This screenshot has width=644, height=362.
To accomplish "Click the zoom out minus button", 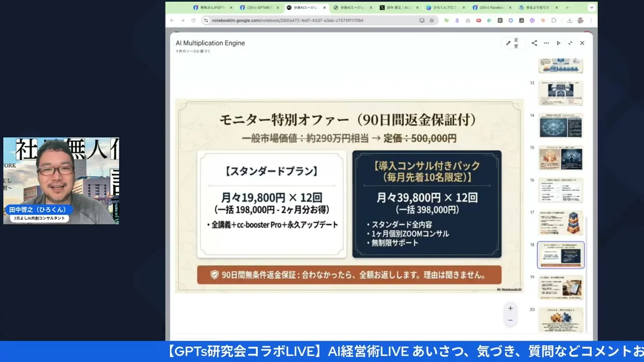I will (510, 320).
